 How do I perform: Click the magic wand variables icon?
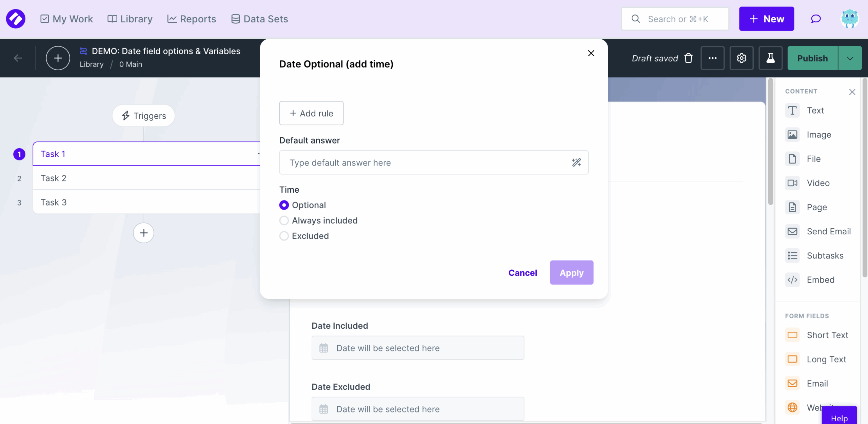click(x=576, y=162)
